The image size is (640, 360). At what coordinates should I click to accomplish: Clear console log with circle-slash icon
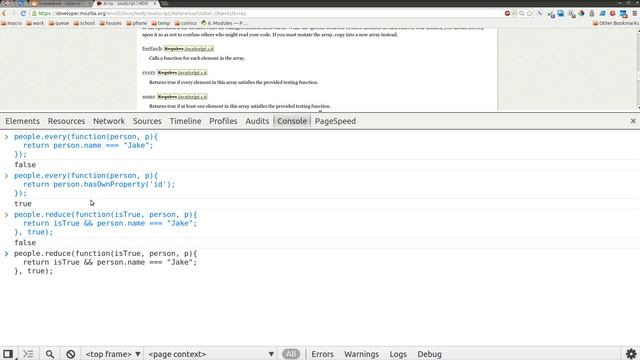(x=71, y=354)
